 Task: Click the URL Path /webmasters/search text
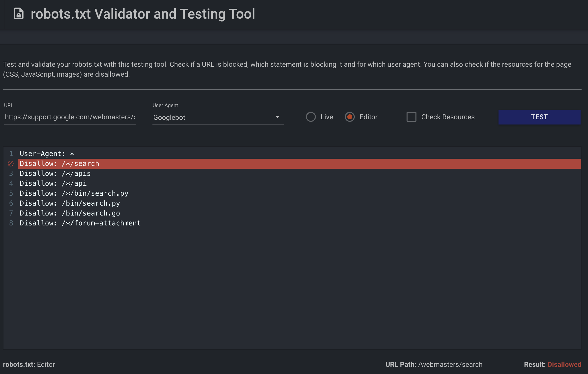point(450,364)
